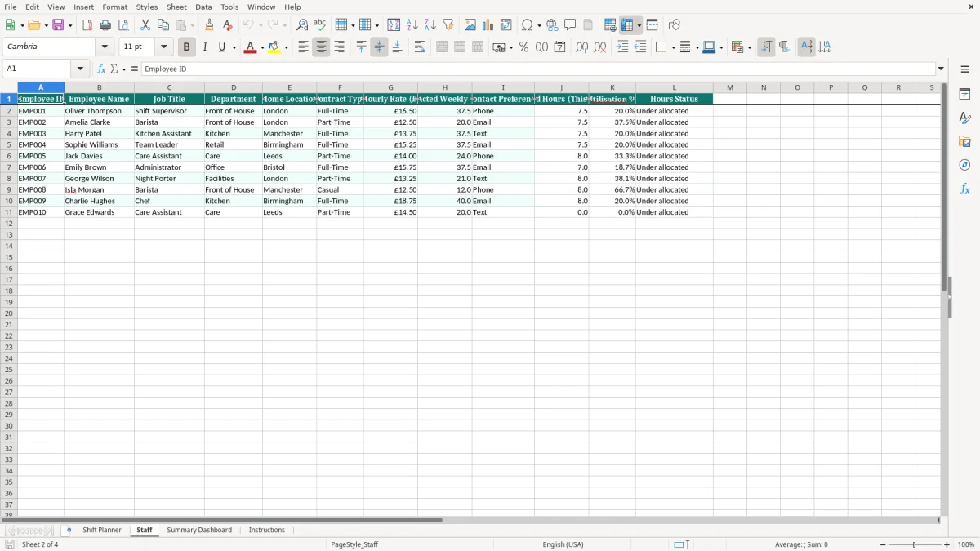The width and height of the screenshot is (980, 551).
Task: Switch to Instructions sheet tab
Action: click(267, 531)
